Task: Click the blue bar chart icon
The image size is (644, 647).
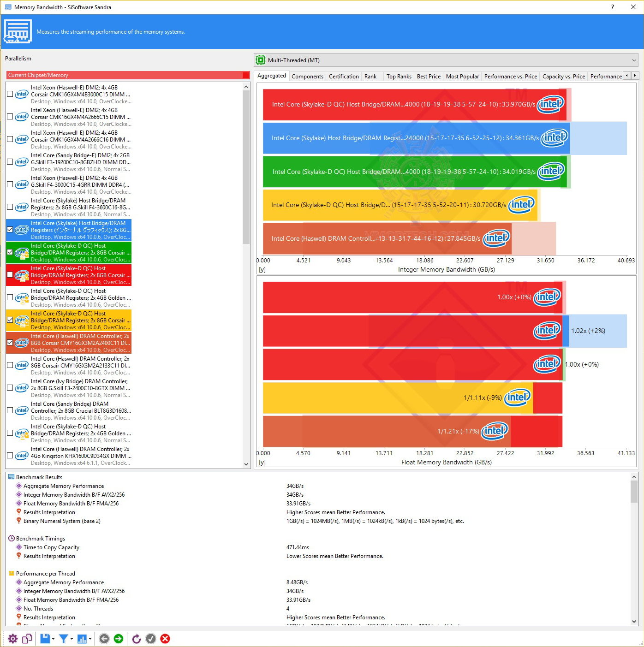Action: (x=82, y=639)
